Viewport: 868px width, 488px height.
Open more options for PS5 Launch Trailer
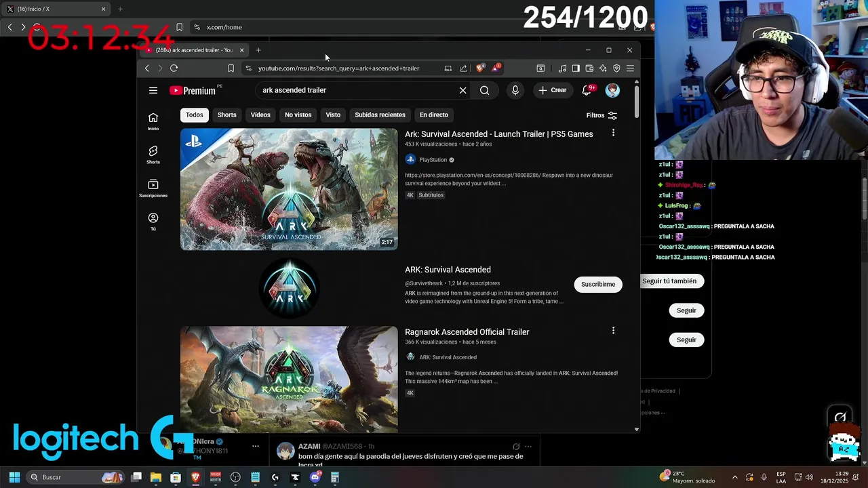click(x=613, y=133)
